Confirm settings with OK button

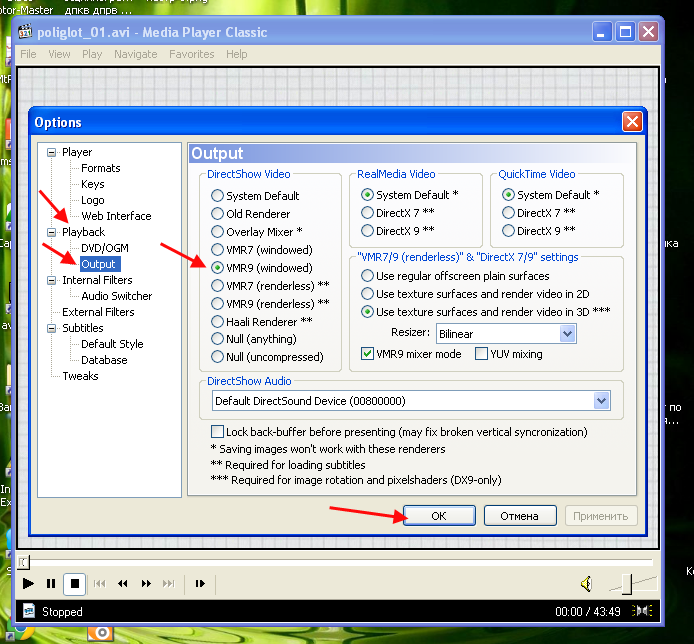point(439,516)
